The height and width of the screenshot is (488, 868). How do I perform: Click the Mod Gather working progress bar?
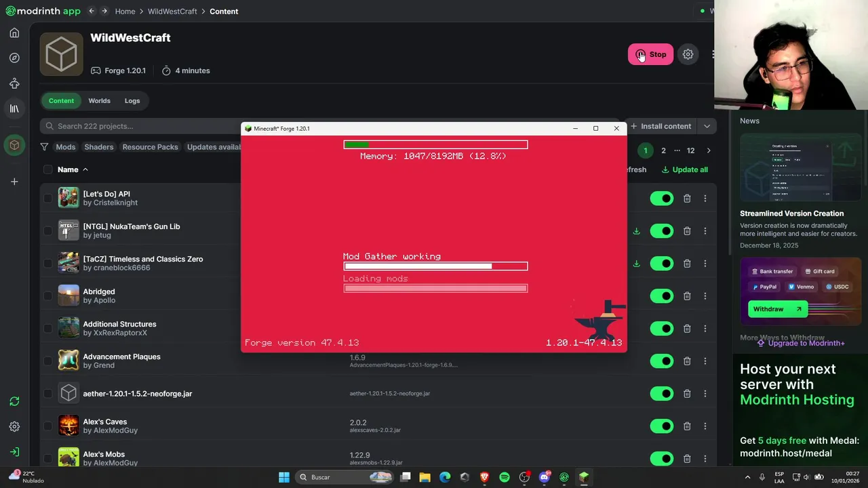point(435,266)
